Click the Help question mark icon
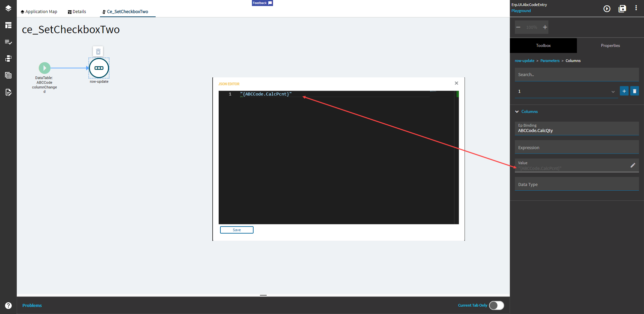 point(8,305)
